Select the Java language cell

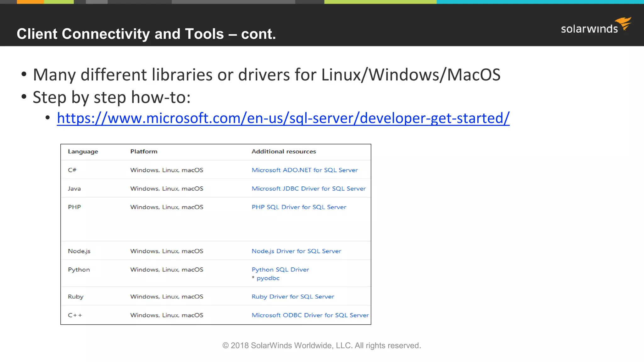(x=74, y=189)
